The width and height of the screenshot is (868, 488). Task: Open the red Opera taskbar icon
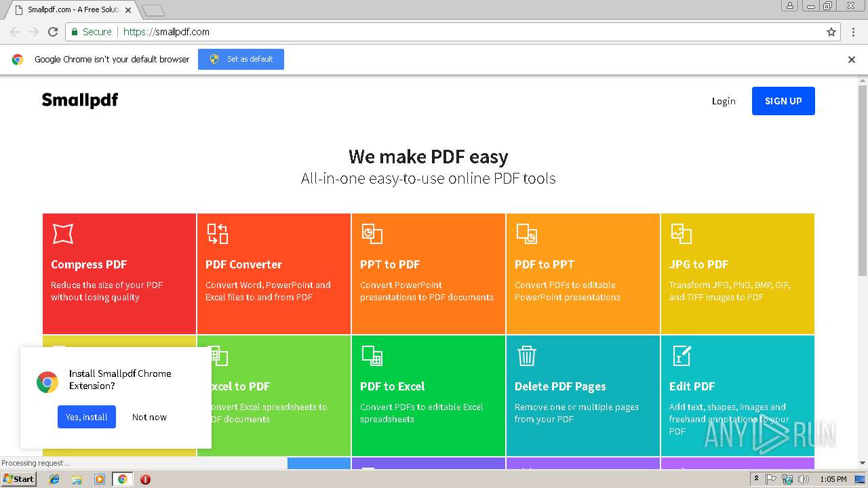click(x=145, y=479)
